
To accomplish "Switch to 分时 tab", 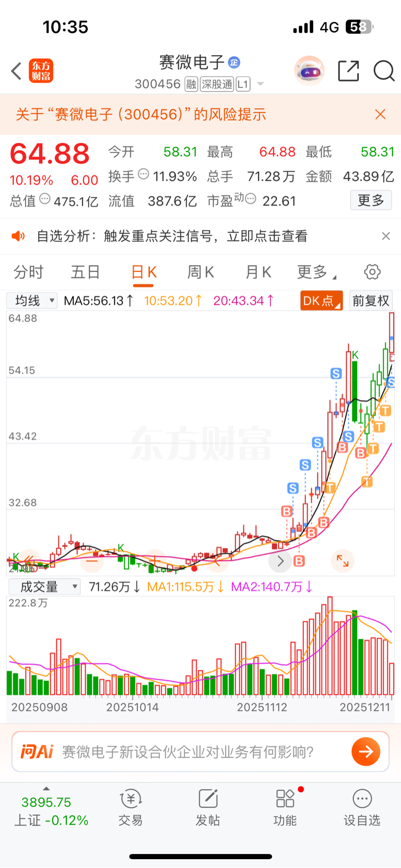I will pyautogui.click(x=28, y=272).
